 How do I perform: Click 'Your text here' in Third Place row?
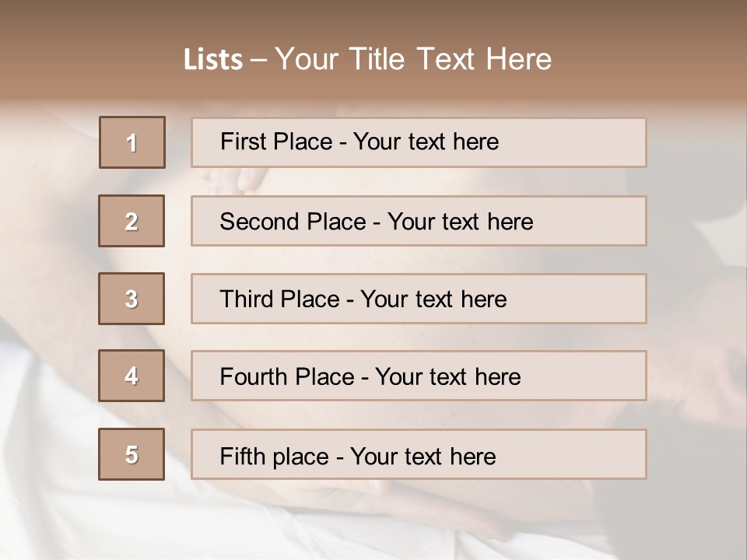click(x=433, y=299)
